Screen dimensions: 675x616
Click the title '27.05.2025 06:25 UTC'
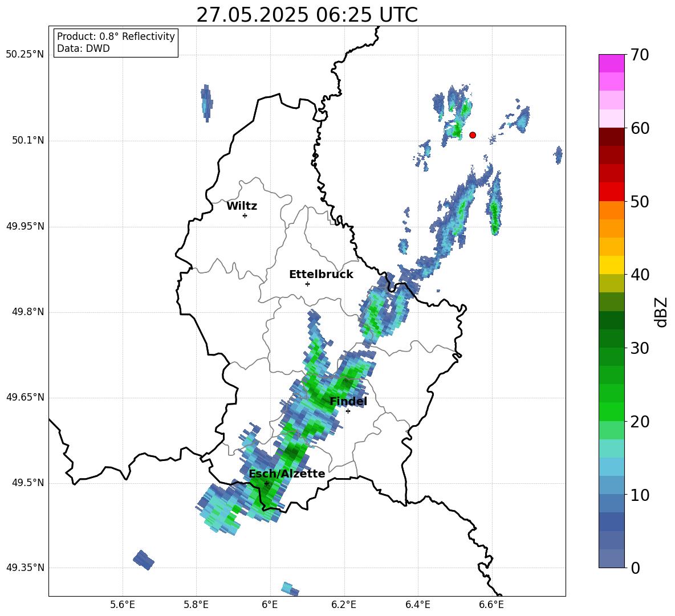tap(307, 15)
